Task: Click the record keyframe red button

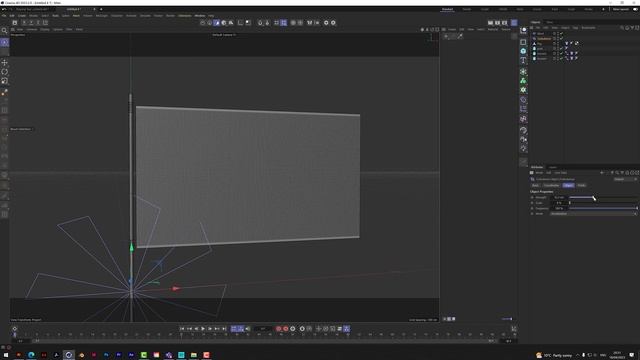Action: 278,329
